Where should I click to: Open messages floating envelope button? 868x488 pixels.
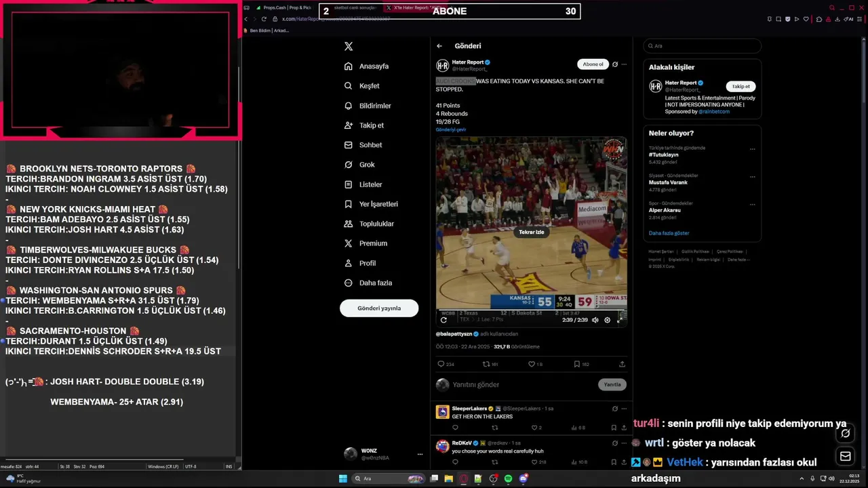click(846, 456)
